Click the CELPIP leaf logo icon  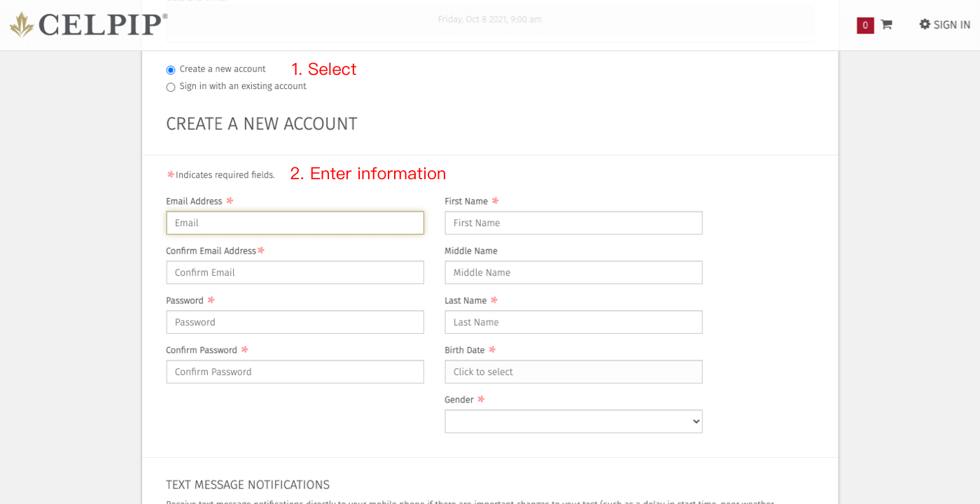click(x=22, y=24)
